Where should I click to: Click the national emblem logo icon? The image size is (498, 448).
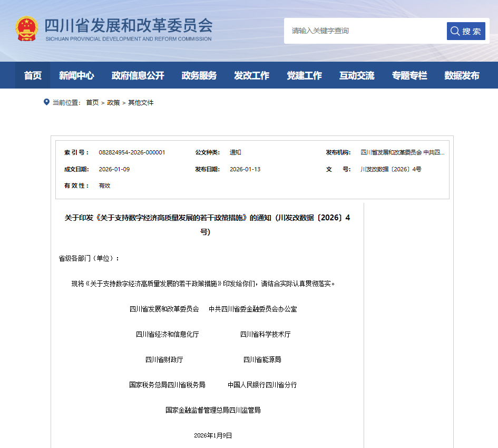(26, 29)
